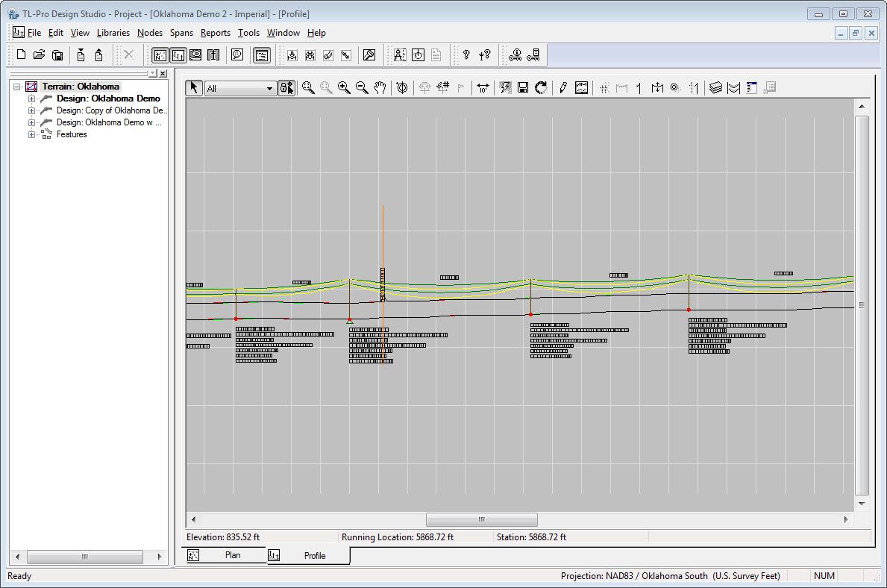887x588 pixels.
Task: Expand the 'Features' node in the terrain tree
Action: (x=31, y=134)
